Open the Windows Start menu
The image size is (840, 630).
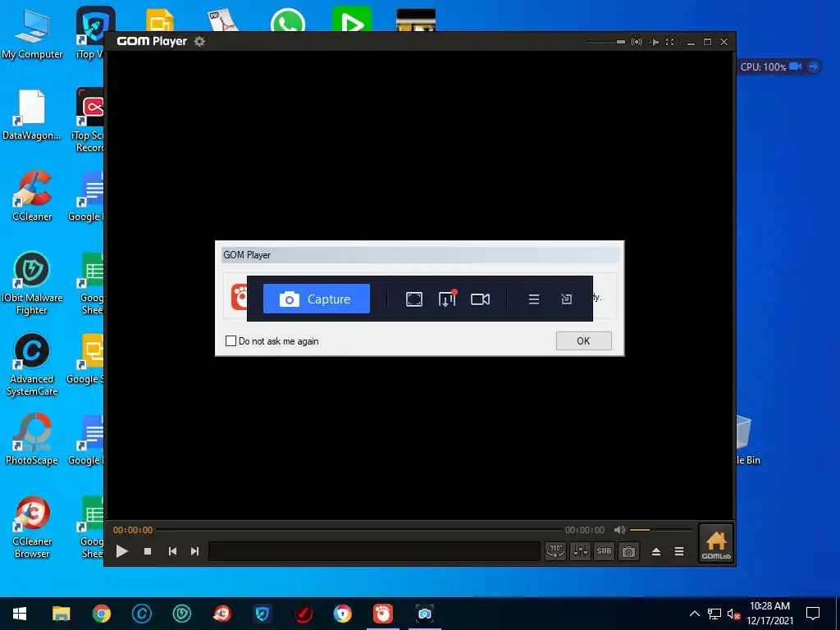(20, 614)
